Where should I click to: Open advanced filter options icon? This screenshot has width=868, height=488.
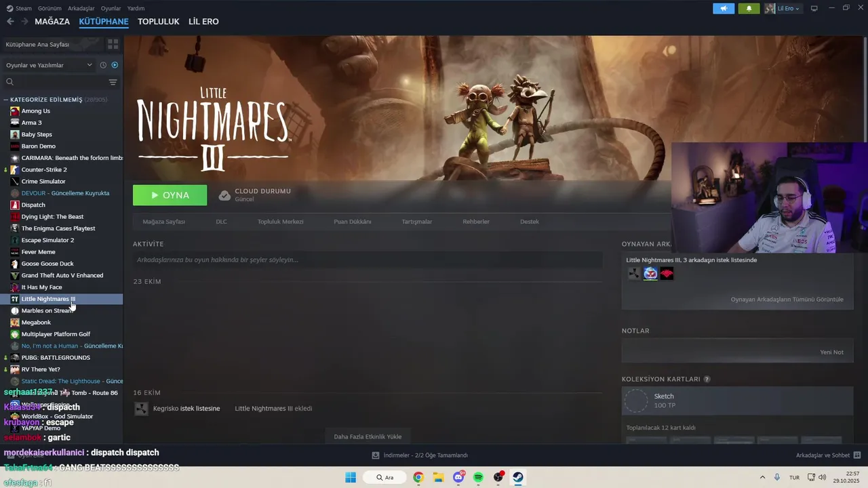pos(113,82)
